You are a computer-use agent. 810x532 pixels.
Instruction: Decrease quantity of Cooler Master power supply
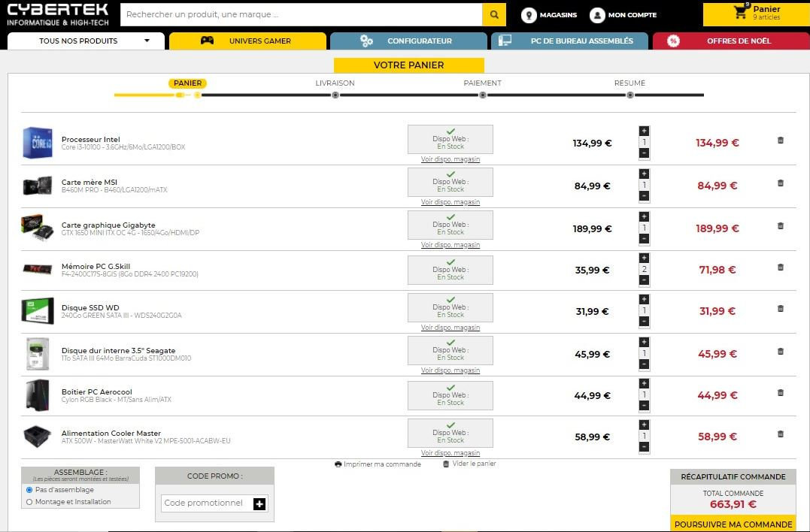(644, 447)
